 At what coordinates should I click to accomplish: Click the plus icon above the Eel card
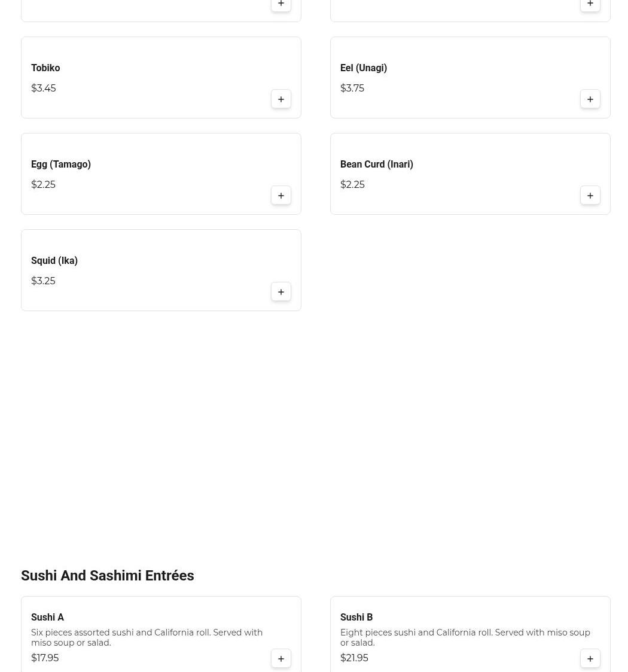[590, 5]
